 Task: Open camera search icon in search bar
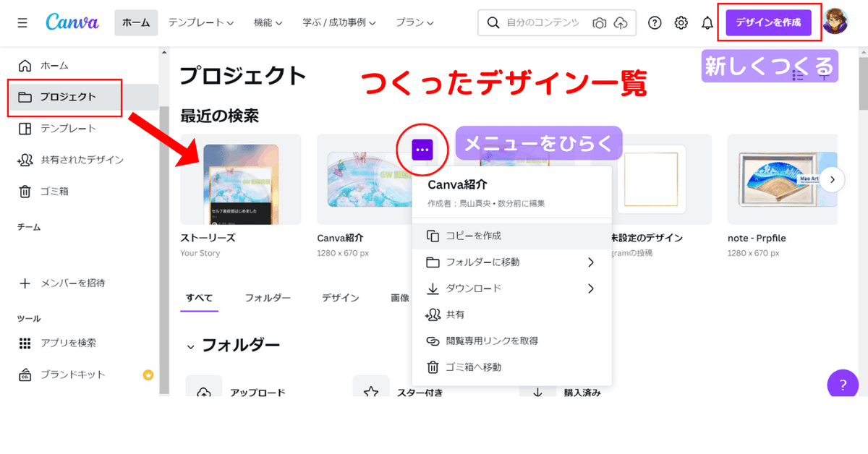[x=599, y=23]
